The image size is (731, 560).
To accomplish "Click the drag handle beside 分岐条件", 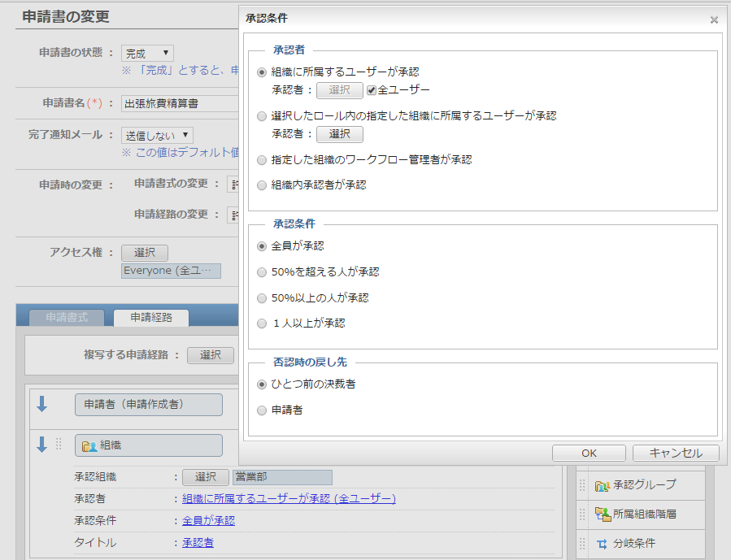I will pos(582,543).
